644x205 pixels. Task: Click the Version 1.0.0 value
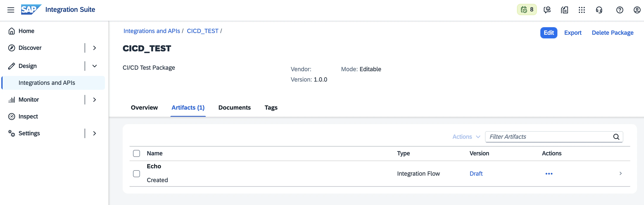(x=320, y=80)
